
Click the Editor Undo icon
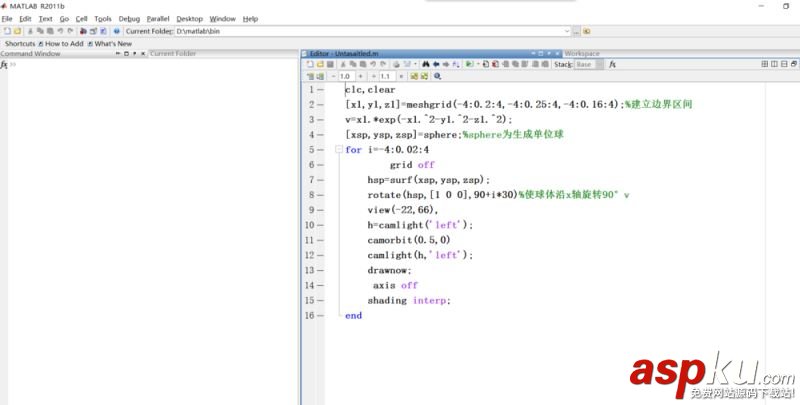(x=373, y=64)
